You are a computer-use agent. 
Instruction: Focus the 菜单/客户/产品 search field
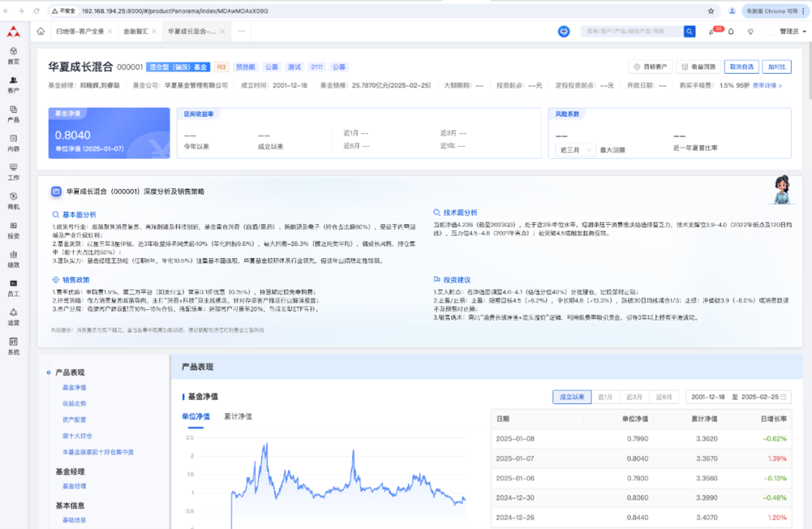(632, 32)
